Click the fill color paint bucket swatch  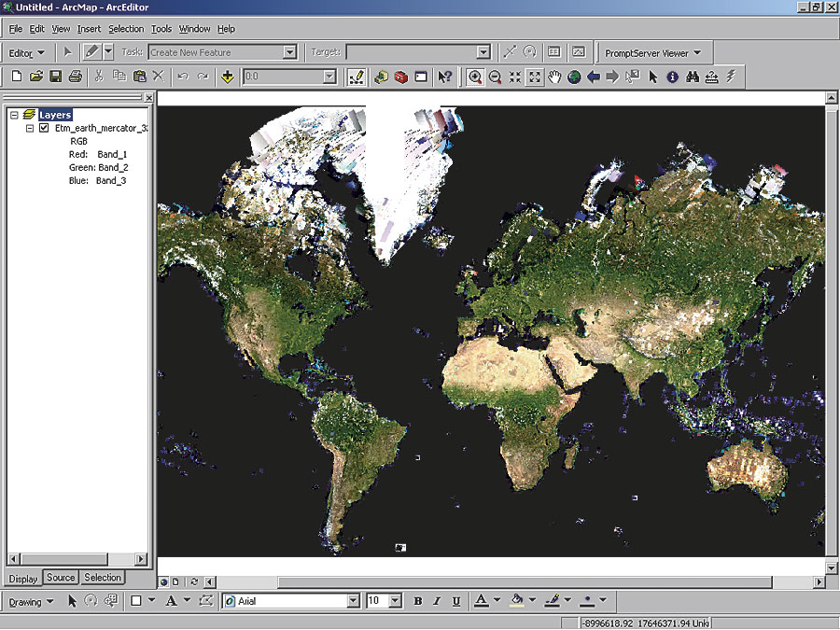click(x=517, y=601)
